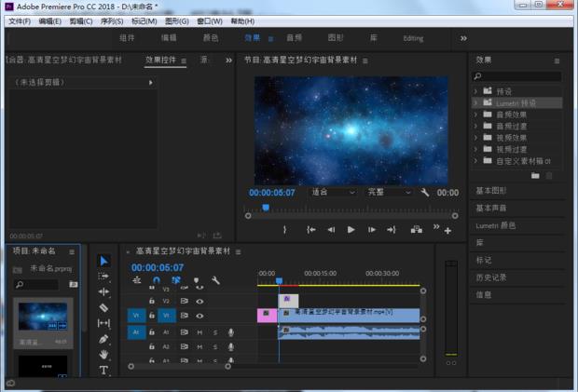Click the effects search field
The image size is (578, 392).
[520, 76]
